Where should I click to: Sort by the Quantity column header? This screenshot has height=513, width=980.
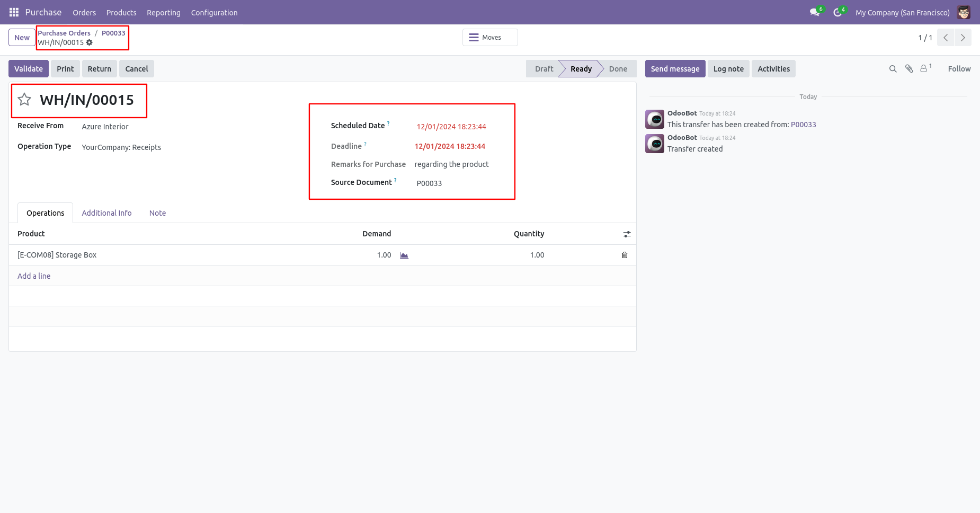529,234
